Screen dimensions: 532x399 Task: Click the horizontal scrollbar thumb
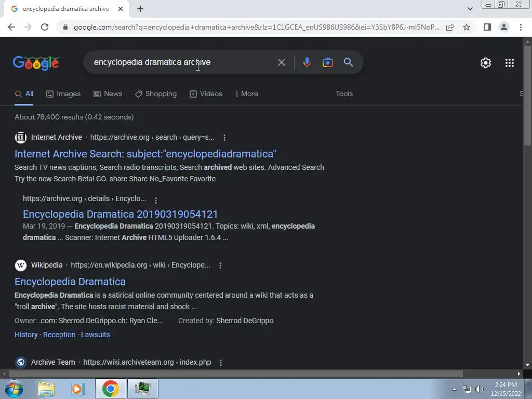click(x=236, y=374)
